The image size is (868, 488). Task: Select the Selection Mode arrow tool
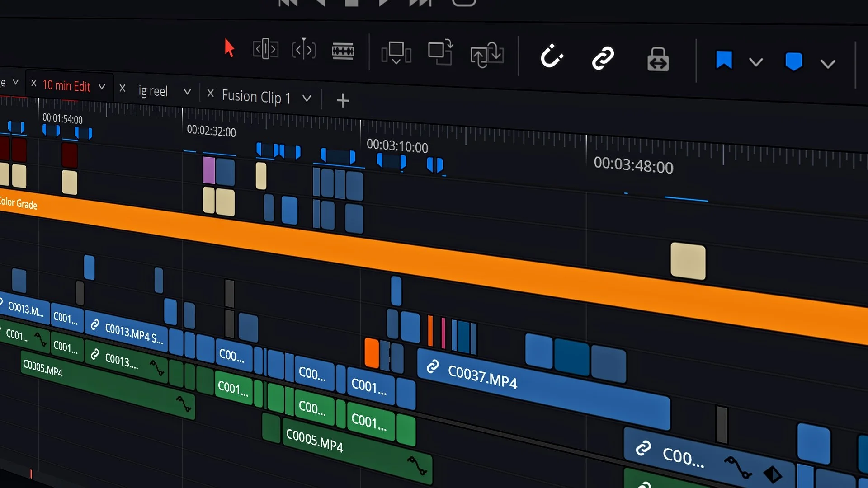pos(229,48)
